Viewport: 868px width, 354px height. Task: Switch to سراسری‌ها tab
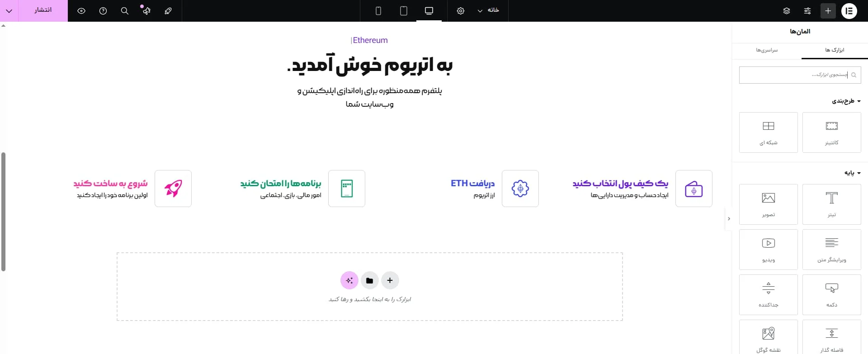pyautogui.click(x=767, y=50)
